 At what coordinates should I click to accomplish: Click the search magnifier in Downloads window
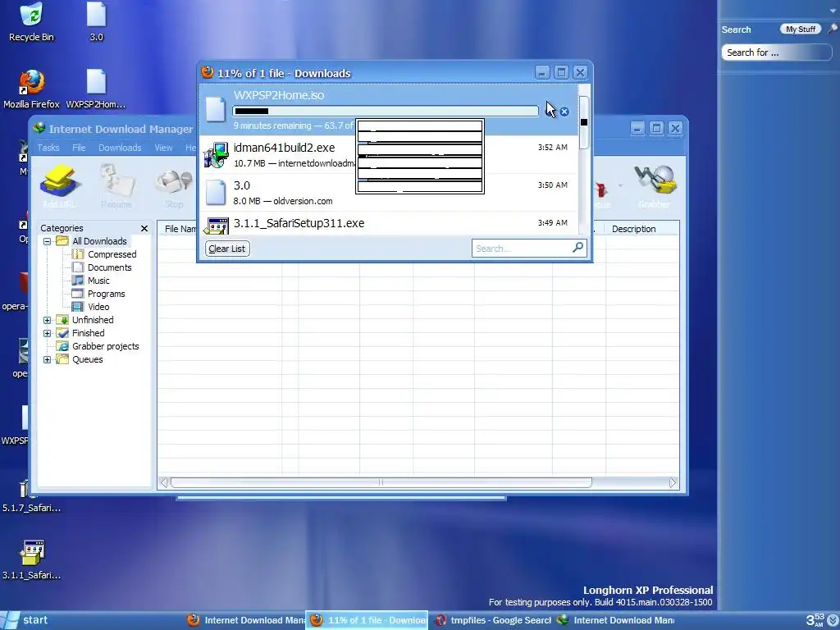click(577, 248)
